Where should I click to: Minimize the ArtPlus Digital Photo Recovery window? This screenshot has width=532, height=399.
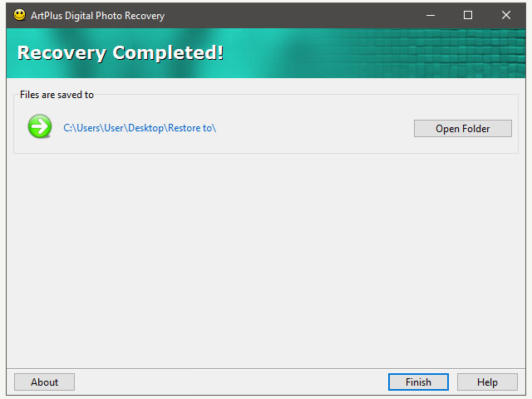pyautogui.click(x=431, y=15)
